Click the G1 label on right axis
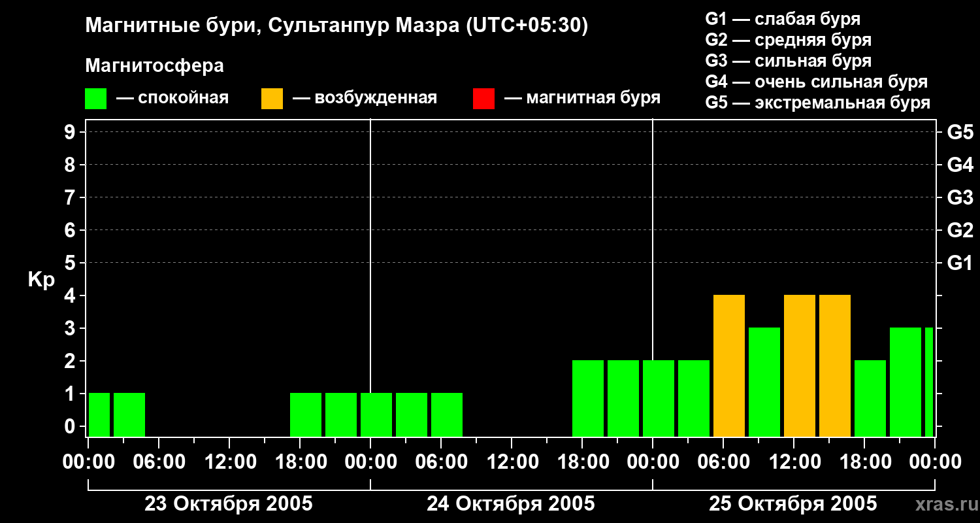Screen dimensions: 980x523 (x=960, y=263)
